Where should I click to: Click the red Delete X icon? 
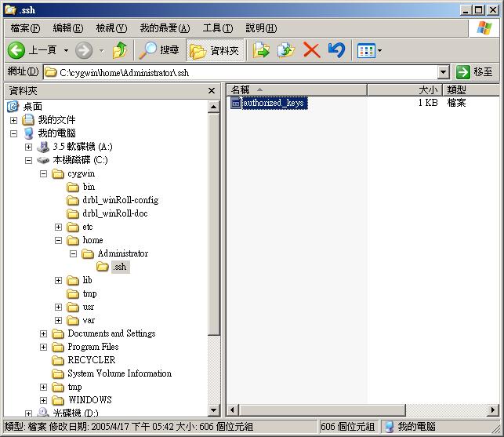[x=311, y=50]
